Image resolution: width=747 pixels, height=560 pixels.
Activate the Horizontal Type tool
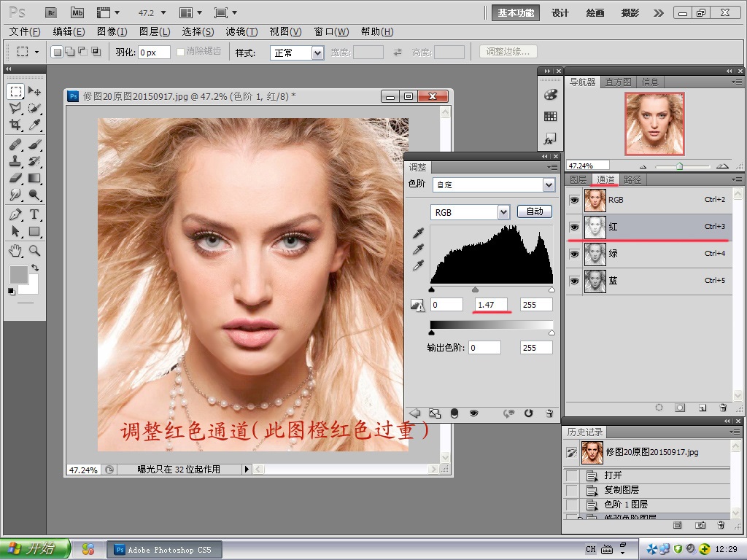click(x=34, y=214)
